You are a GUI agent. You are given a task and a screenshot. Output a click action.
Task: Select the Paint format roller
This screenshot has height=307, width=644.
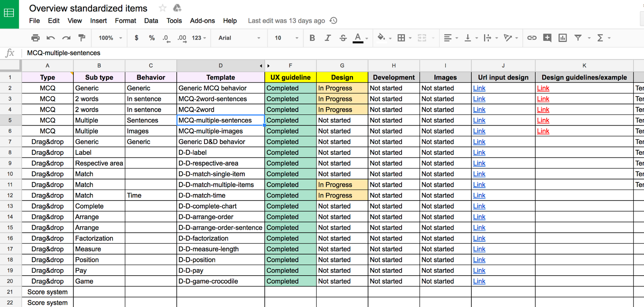coord(82,38)
